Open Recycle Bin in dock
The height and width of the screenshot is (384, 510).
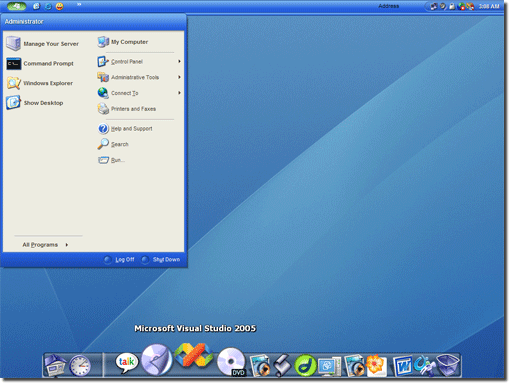[448, 365]
